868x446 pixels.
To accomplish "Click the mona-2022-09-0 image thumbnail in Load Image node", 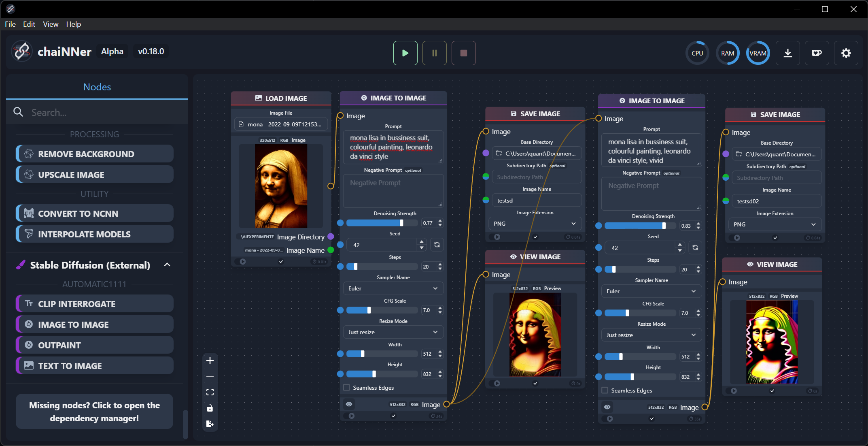I will pyautogui.click(x=282, y=188).
